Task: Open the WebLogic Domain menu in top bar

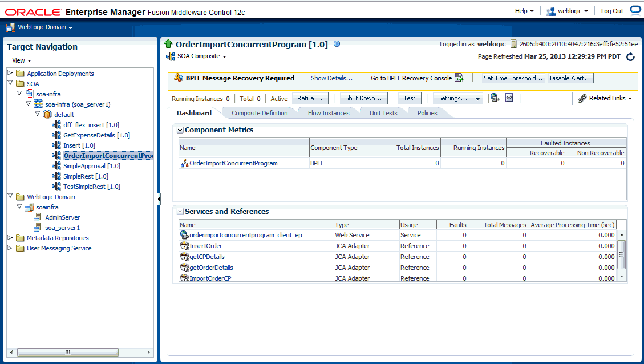Action: coord(45,27)
